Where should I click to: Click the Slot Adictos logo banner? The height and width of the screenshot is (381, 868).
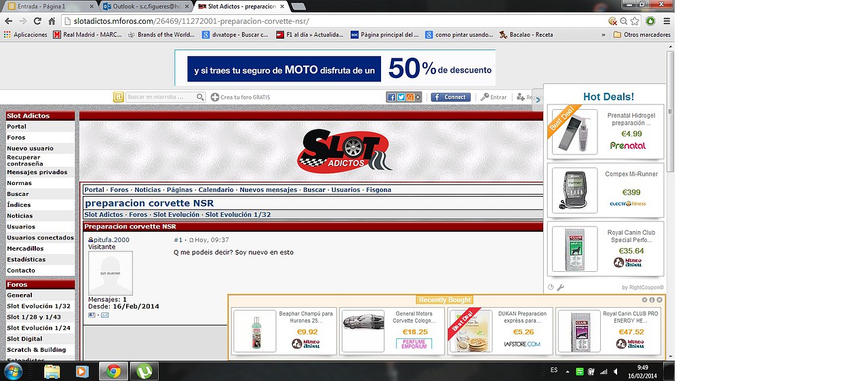(344, 151)
